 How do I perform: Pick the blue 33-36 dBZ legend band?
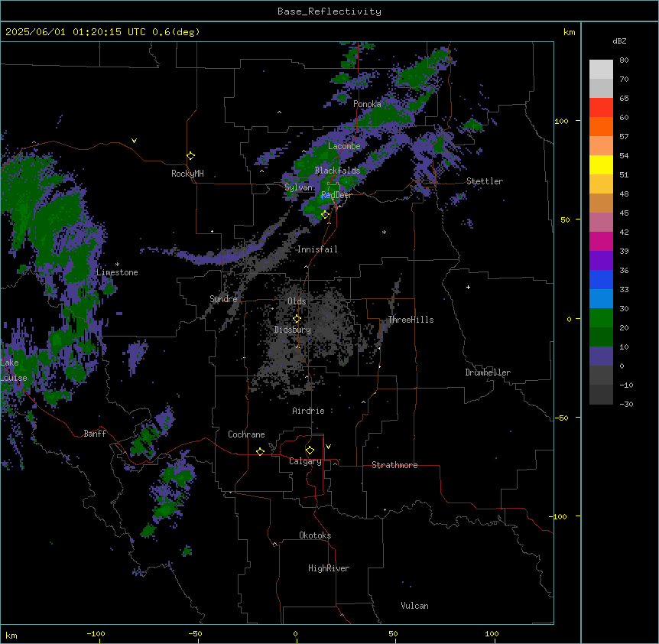tap(601, 279)
